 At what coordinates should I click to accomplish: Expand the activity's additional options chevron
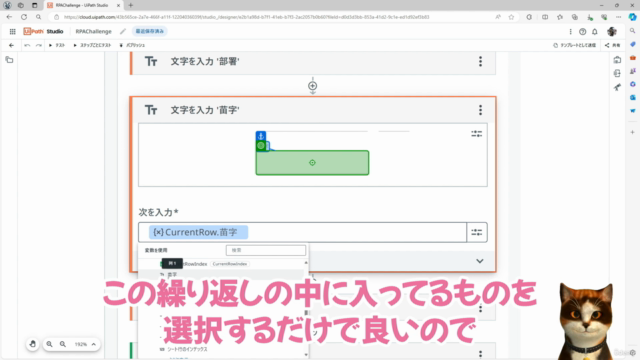pos(480,261)
